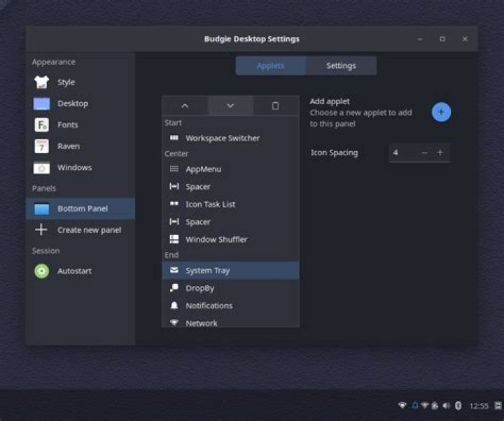Image resolution: width=504 pixels, height=421 pixels.
Task: Click the Center section label
Action: (176, 153)
